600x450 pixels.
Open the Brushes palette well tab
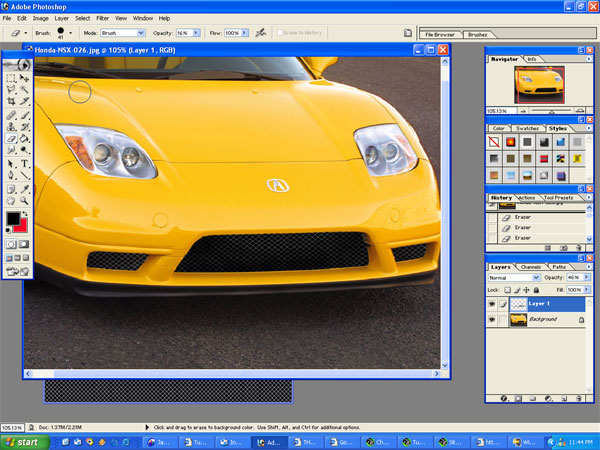click(x=478, y=34)
